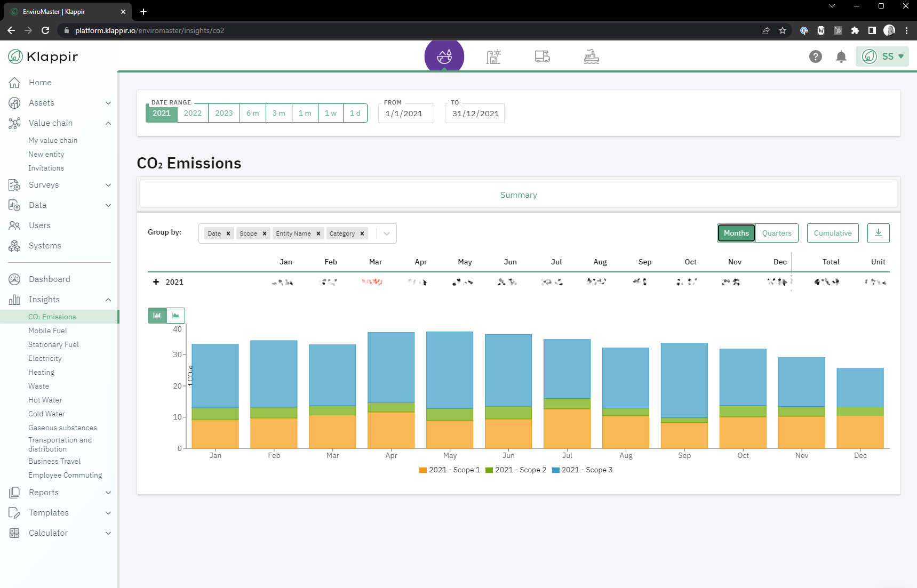
Task: Open the SS user account menu
Action: coord(882,57)
